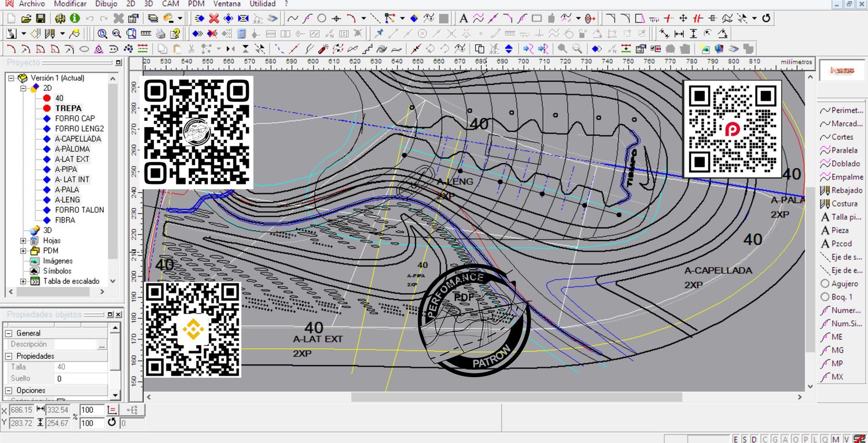Click the Descripción ellipsis button

[102, 345]
